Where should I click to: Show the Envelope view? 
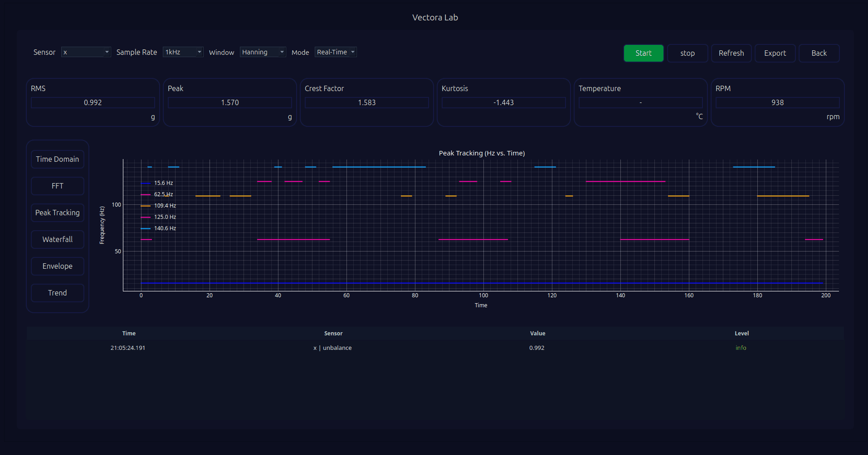click(x=58, y=266)
